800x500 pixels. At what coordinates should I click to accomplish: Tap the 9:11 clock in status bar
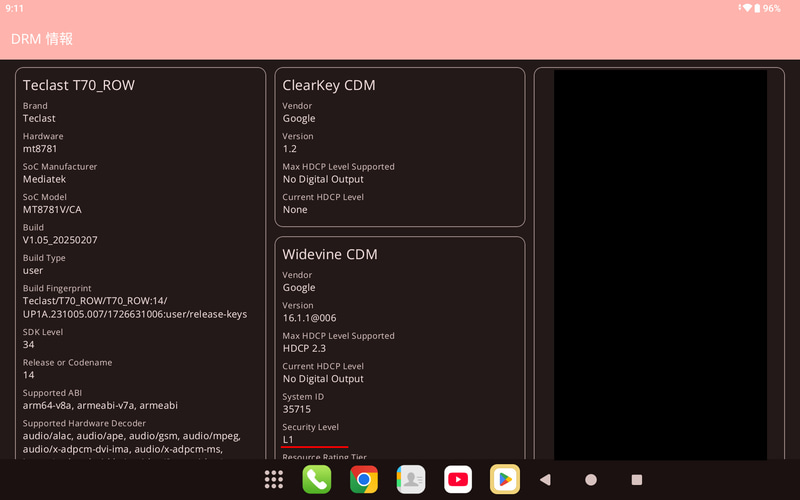(14, 8)
